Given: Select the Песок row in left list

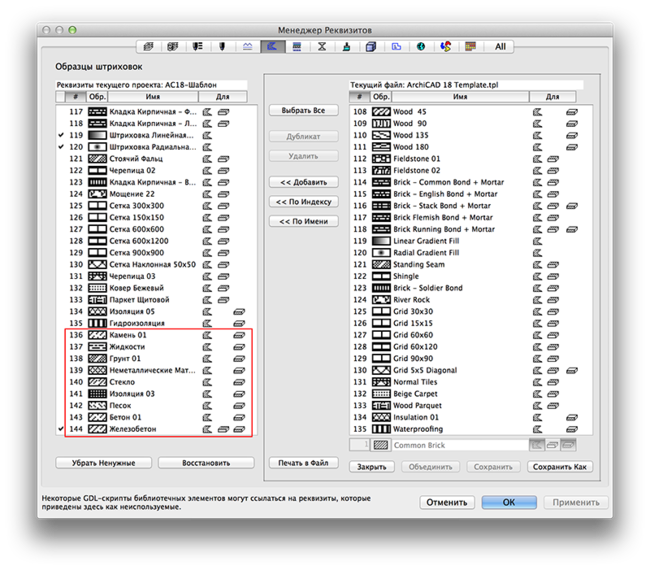Looking at the screenshot, I should pos(157,405).
